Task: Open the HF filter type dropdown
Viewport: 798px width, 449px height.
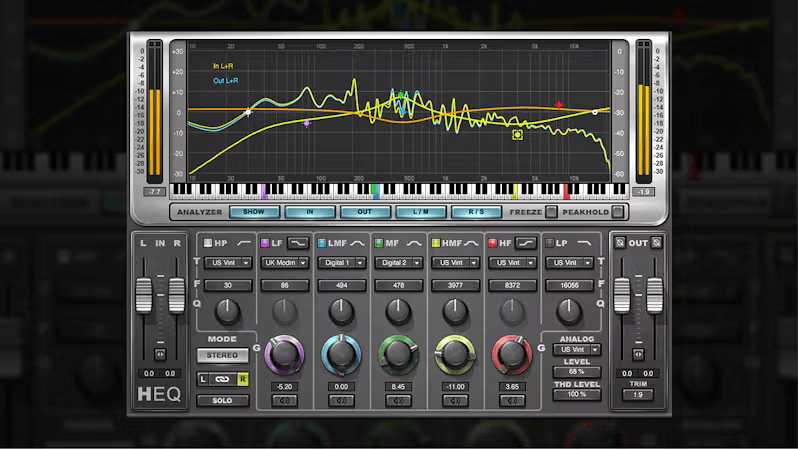Action: tap(512, 263)
